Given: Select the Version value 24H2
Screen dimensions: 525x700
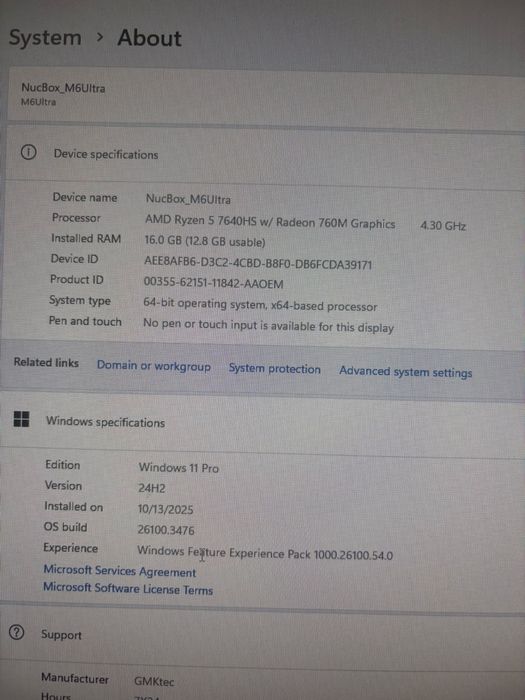Looking at the screenshot, I should coord(152,488).
